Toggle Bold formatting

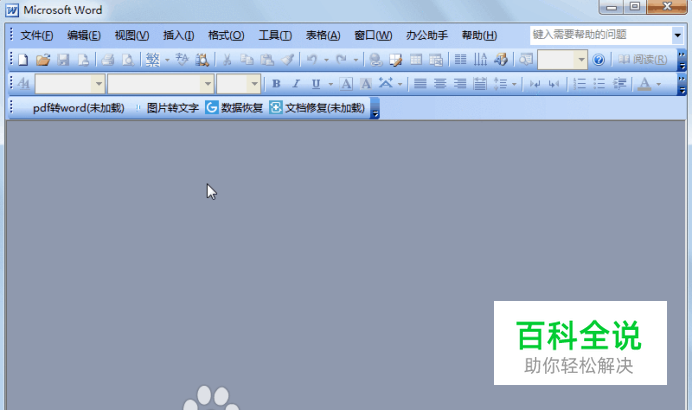point(276,83)
